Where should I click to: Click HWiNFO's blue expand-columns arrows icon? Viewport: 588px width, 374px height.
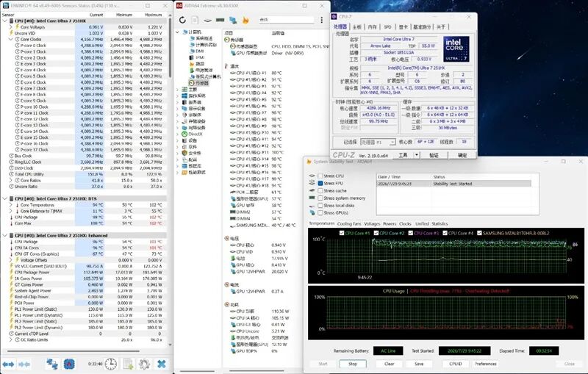(x=8, y=364)
